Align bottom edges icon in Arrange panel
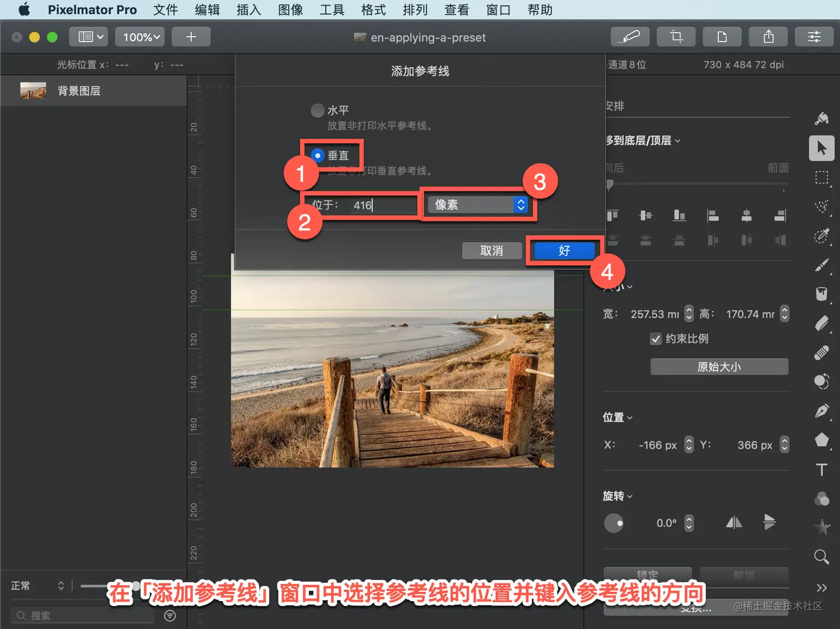This screenshot has width=840, height=629. [679, 215]
